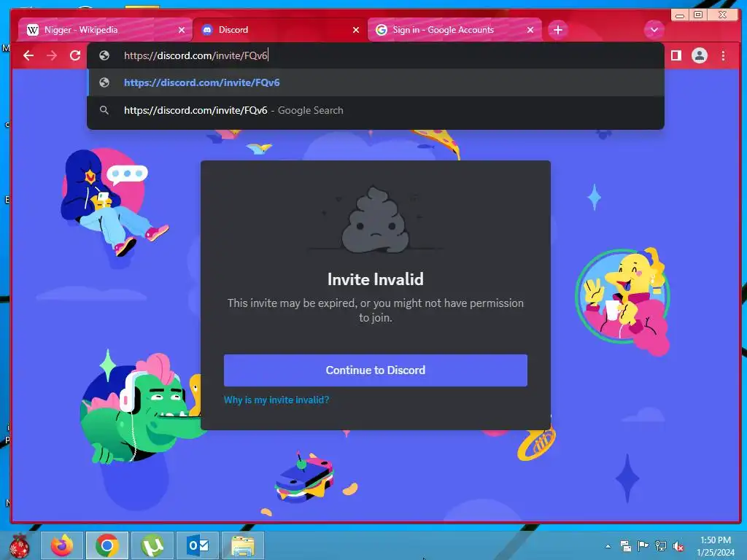Viewport: 747px width, 560px height.
Task: Show hidden system tray icons
Action: [608, 546]
